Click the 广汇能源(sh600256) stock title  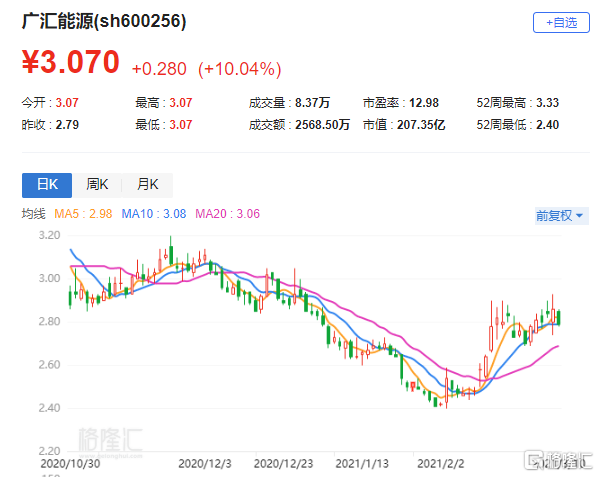coord(104,21)
